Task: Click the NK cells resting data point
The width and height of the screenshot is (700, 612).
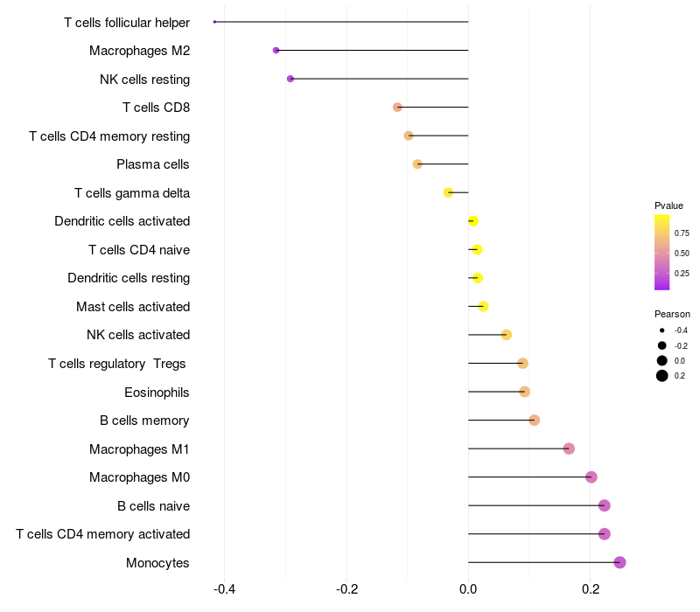Action: coord(290,79)
